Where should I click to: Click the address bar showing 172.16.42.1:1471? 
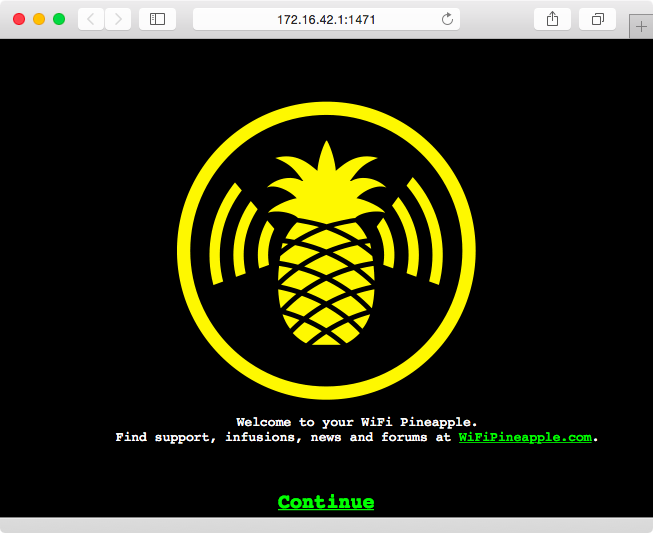coord(326,19)
